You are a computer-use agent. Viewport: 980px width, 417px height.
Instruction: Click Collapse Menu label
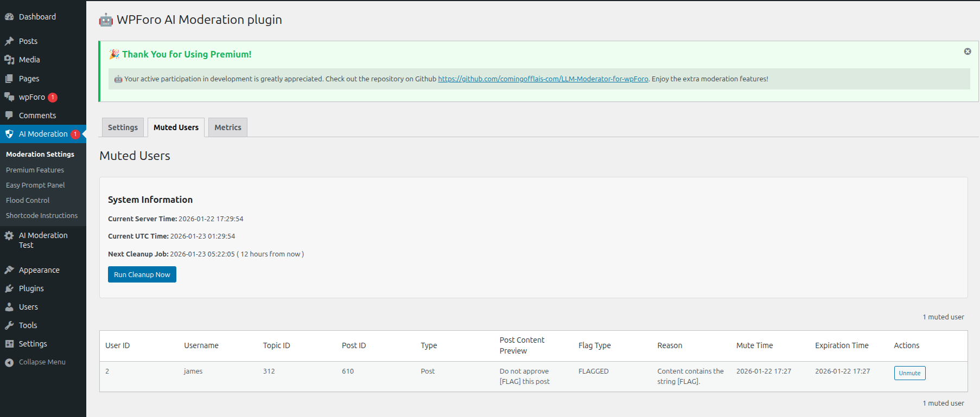(42, 362)
